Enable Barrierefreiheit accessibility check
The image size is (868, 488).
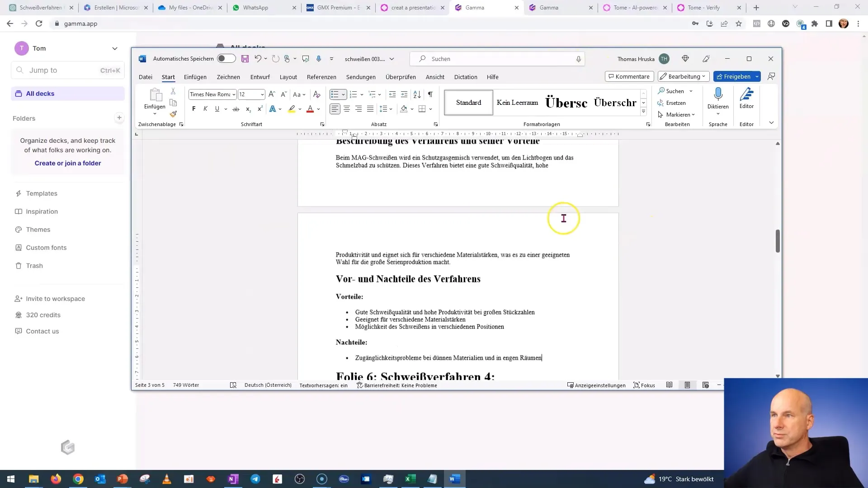click(396, 385)
